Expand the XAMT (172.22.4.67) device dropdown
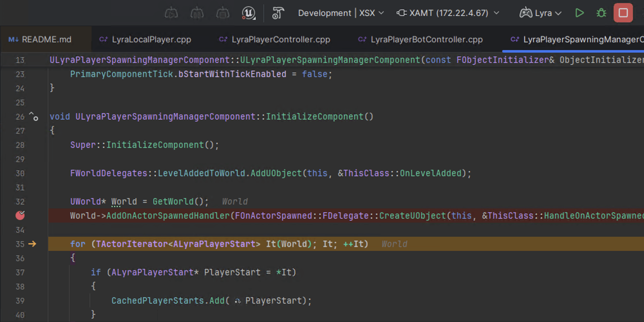The height and width of the screenshot is (322, 644). coord(448,13)
